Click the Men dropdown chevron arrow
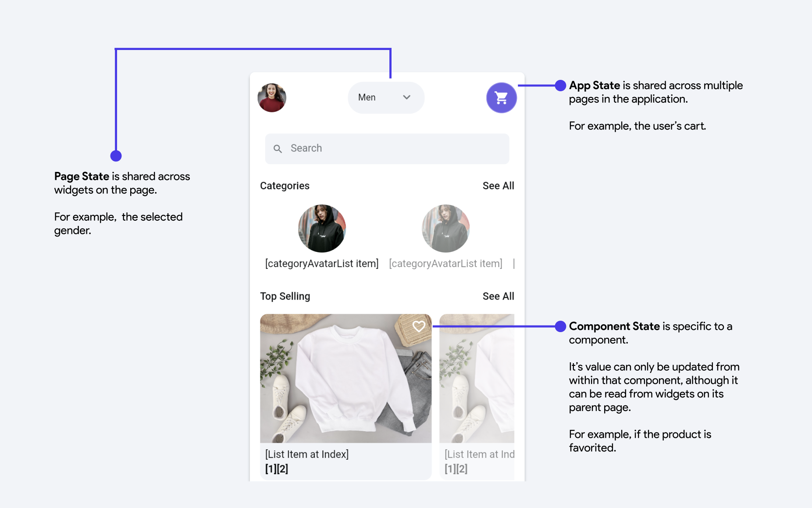Viewport: 812px width, 508px height. click(407, 97)
